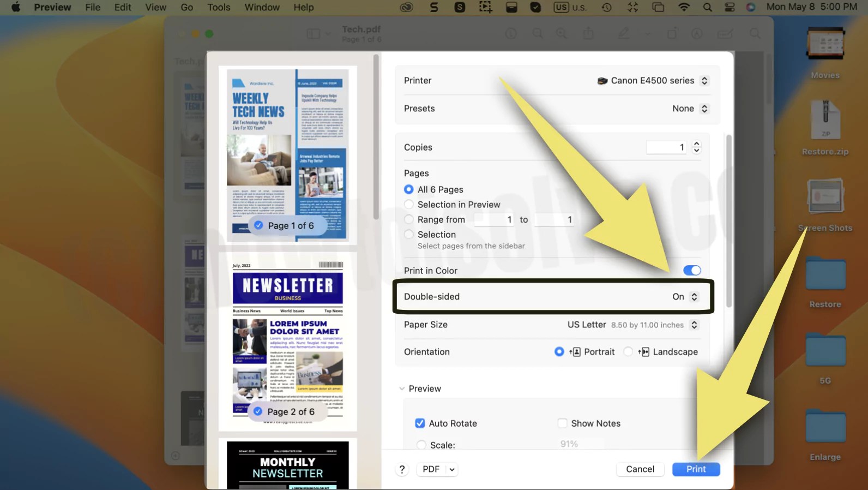Open the Wi-Fi status menu
Viewport: 868px width, 490px height.
click(684, 7)
